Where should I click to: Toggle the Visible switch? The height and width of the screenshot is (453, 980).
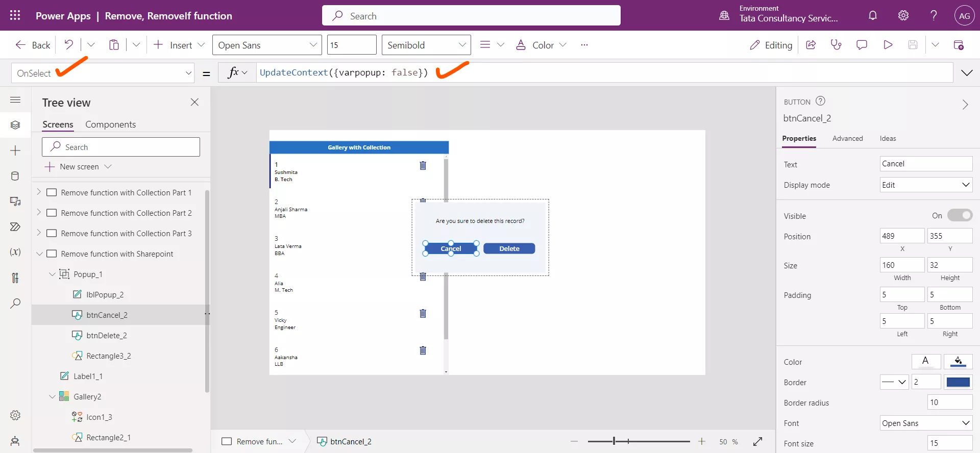(x=960, y=215)
